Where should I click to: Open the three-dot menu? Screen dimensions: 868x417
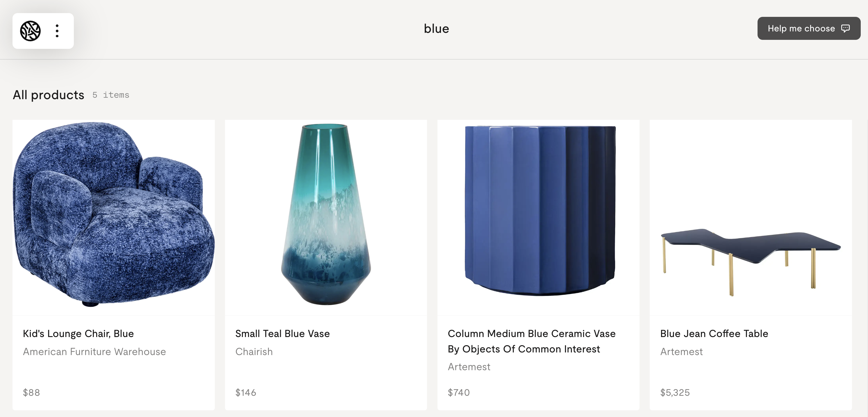pyautogui.click(x=57, y=31)
